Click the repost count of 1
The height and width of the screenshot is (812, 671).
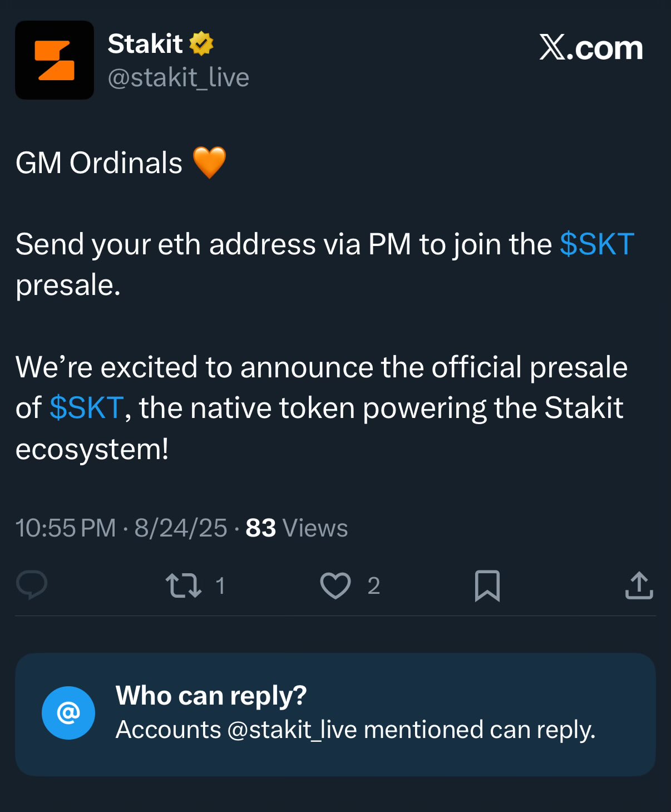(x=220, y=586)
